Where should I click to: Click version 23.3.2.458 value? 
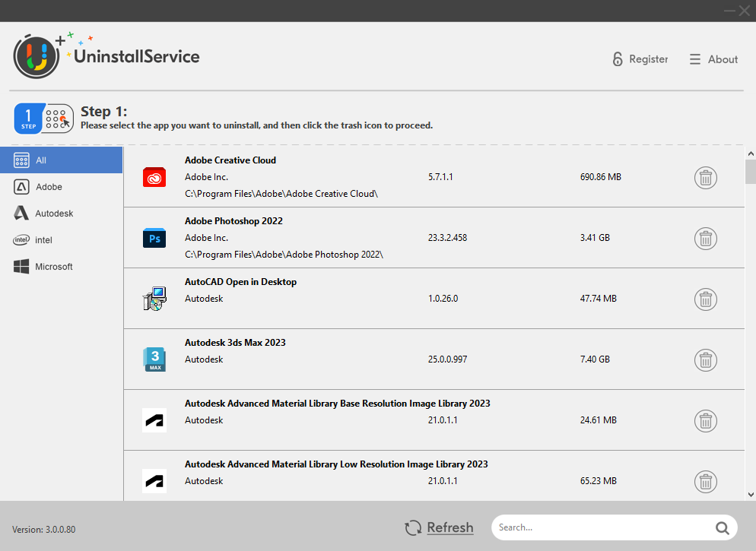click(447, 237)
